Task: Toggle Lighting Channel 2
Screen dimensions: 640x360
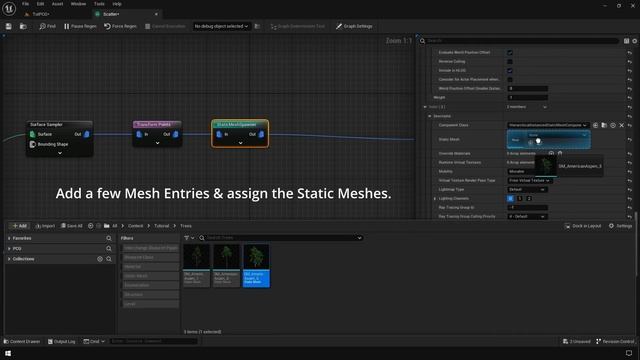Action: [529, 198]
